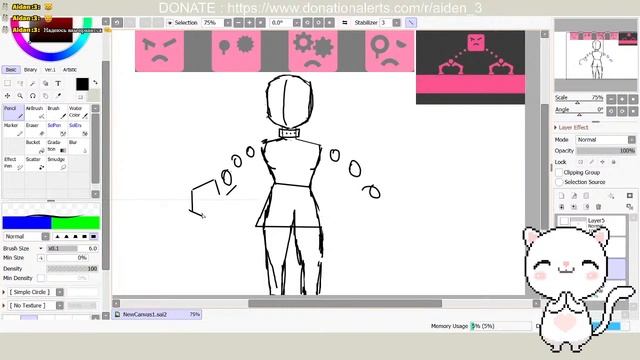Select the Gradation tool
The width and height of the screenshot is (640, 360).
56,147
